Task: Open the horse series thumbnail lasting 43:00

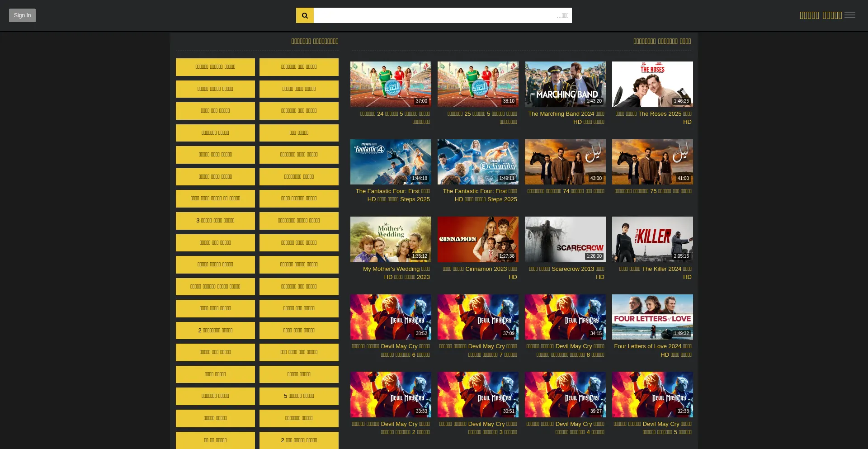Action: pos(565,162)
